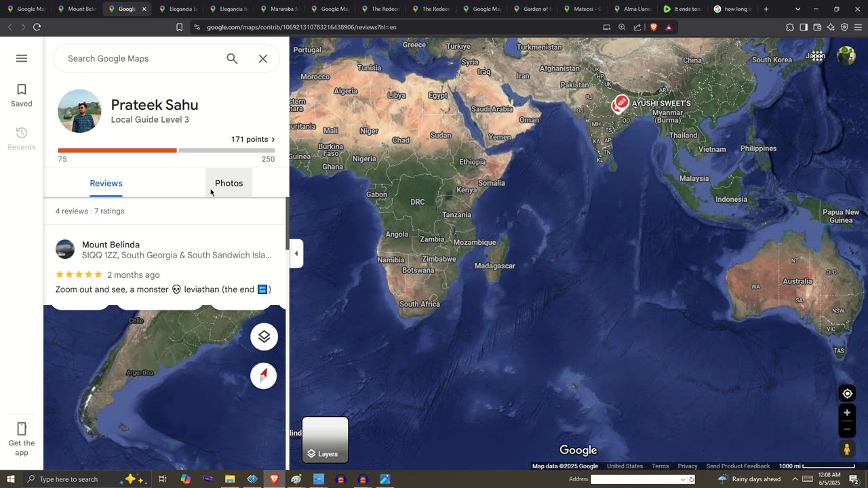868x488 pixels.
Task: Open File Explorer from the taskbar
Action: [230, 479]
